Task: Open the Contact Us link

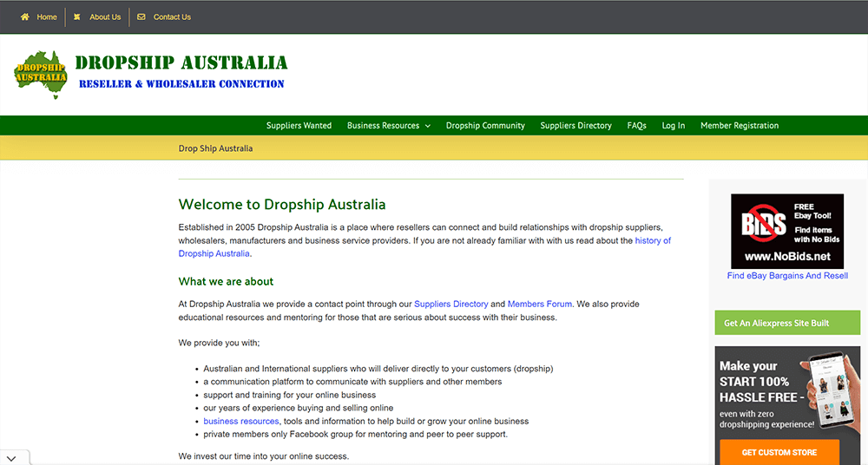Action: (x=172, y=17)
